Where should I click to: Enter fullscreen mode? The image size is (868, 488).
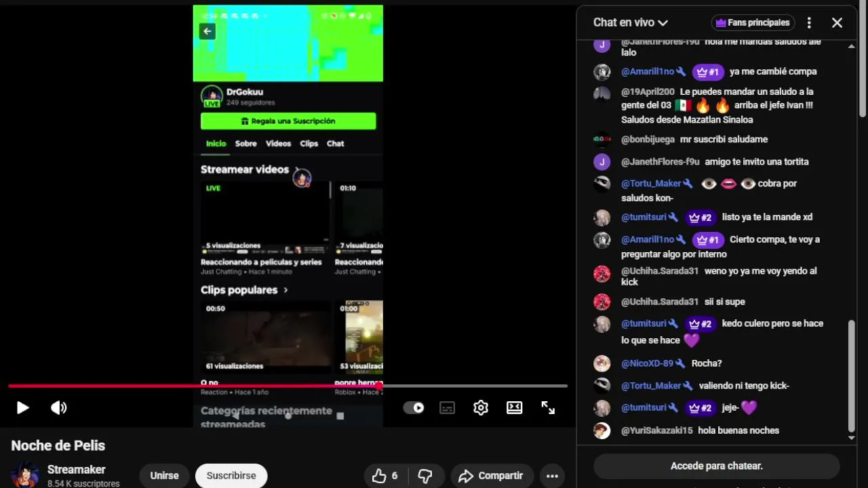click(x=548, y=407)
